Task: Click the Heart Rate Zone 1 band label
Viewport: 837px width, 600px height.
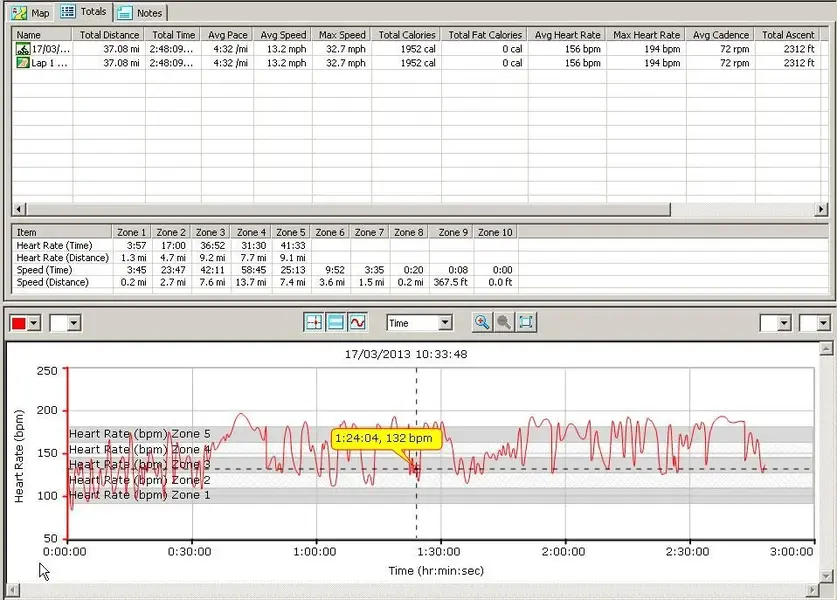Action: point(140,495)
